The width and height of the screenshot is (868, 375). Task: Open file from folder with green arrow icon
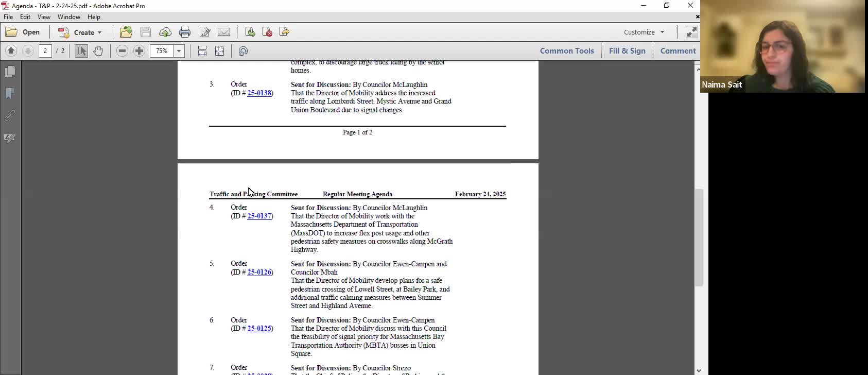click(126, 32)
